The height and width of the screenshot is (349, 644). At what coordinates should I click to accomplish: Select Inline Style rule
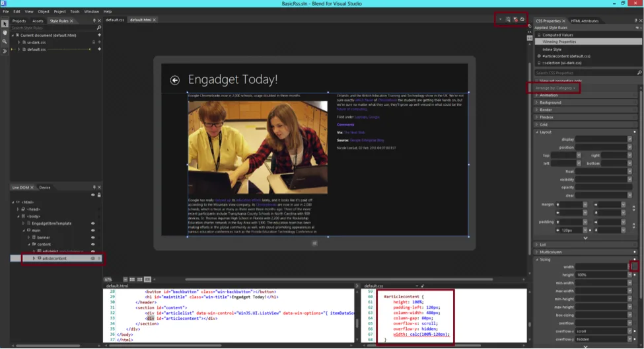[x=552, y=50]
